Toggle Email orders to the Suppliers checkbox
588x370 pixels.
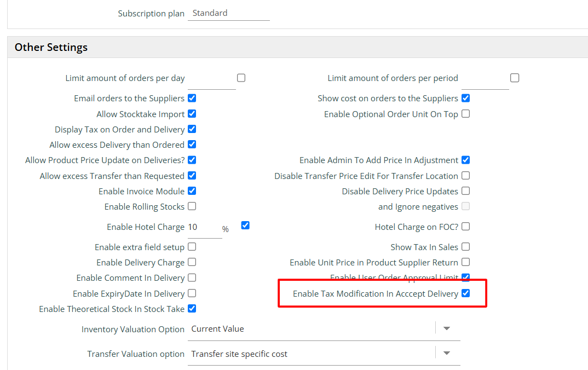pyautogui.click(x=192, y=99)
